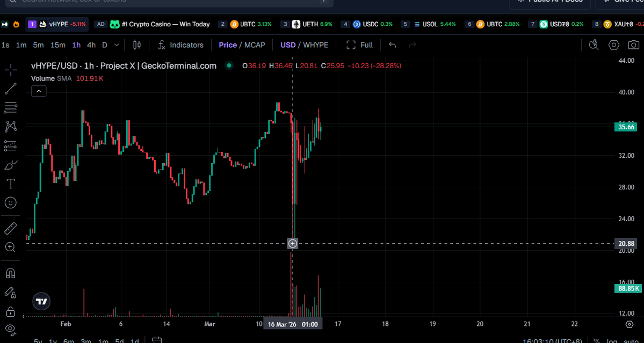Open USOL 5.44% trending token
Image resolution: width=644 pixels, height=343 pixels.
(x=429, y=24)
